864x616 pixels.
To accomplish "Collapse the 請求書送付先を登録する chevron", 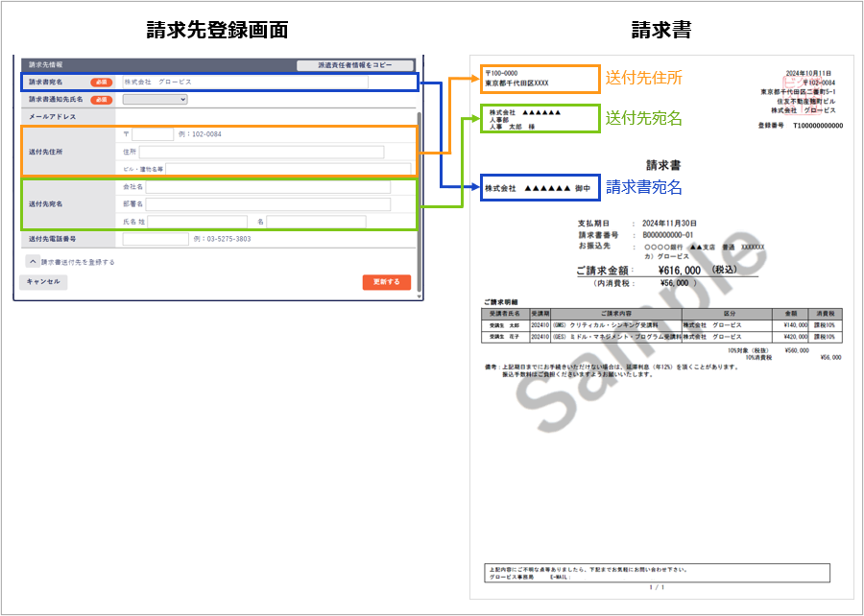I will (x=33, y=261).
